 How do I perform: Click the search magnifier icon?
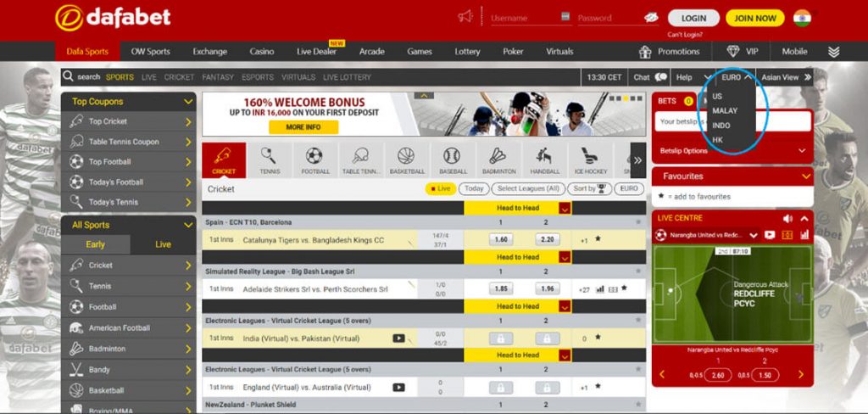pos(68,76)
